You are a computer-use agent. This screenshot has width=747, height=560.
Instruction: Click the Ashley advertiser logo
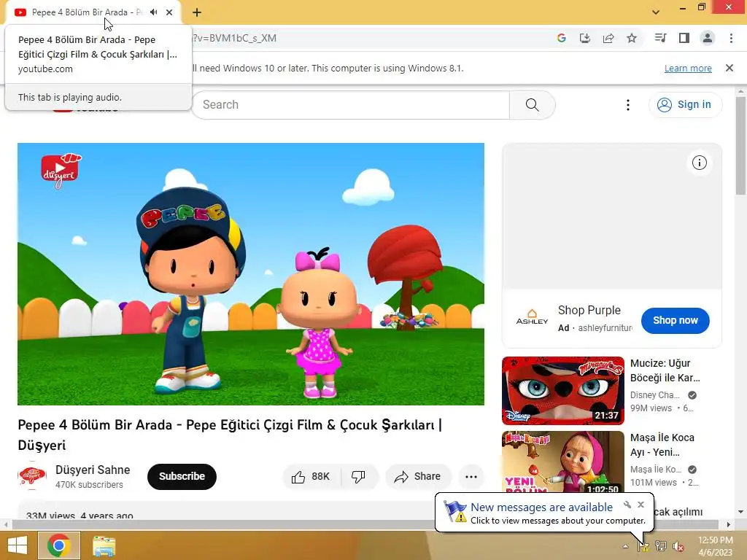pos(532,317)
